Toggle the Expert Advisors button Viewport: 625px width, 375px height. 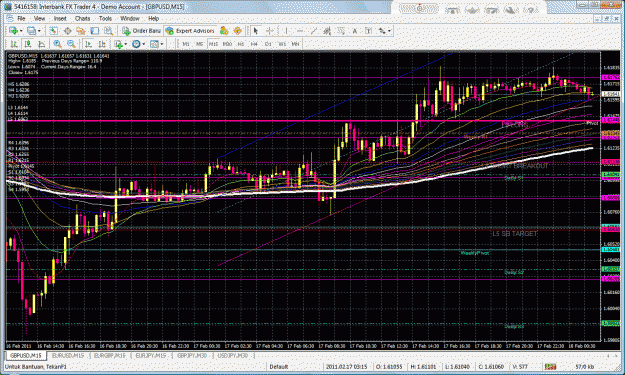point(190,31)
